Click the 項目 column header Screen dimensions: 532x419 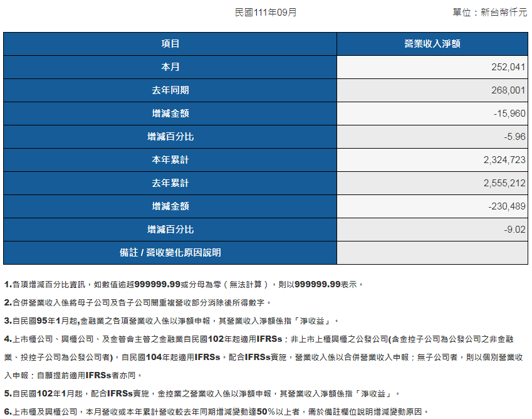[170, 44]
